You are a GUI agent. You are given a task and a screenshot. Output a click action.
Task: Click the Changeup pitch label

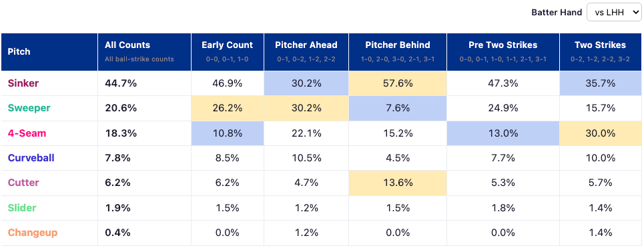[33, 233]
